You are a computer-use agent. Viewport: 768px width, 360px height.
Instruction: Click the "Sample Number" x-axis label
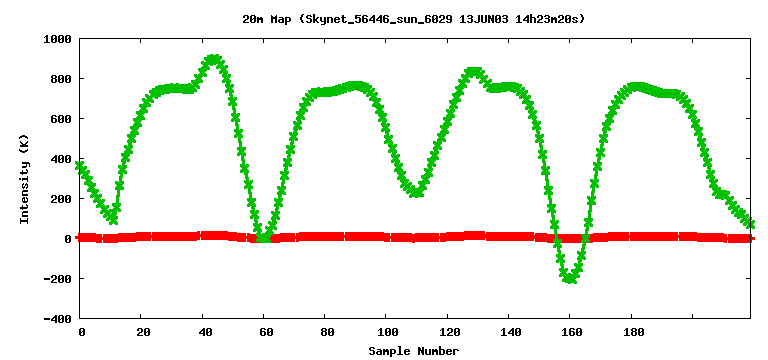[414, 351]
